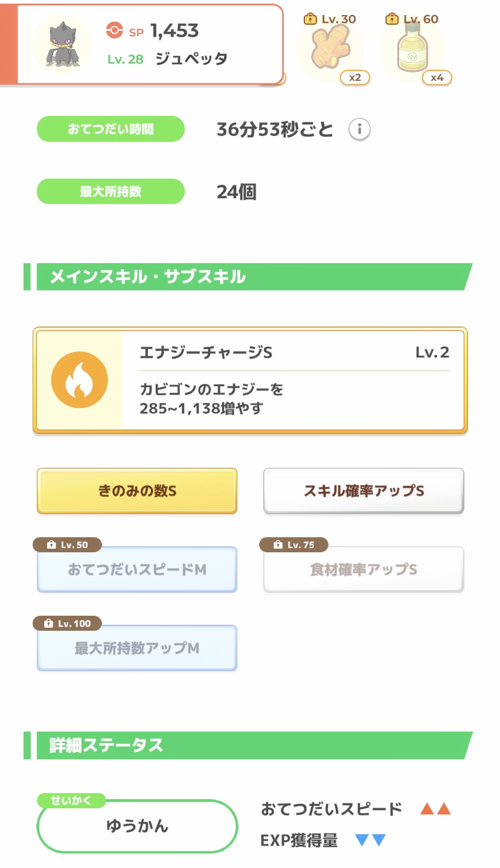Tap the lock icon next to Lv. 30

point(310,19)
